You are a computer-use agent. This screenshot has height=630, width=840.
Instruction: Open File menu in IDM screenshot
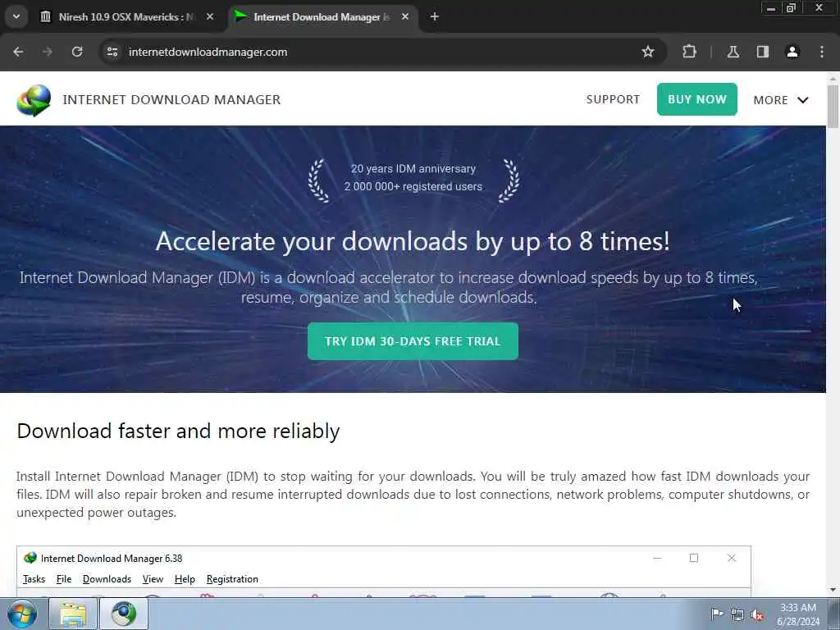[x=64, y=579]
